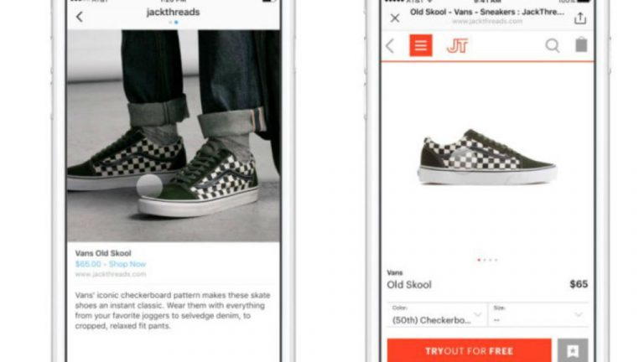Tap the checkerboard sneaker product image
The width and height of the screenshot is (644, 362).
click(x=487, y=158)
